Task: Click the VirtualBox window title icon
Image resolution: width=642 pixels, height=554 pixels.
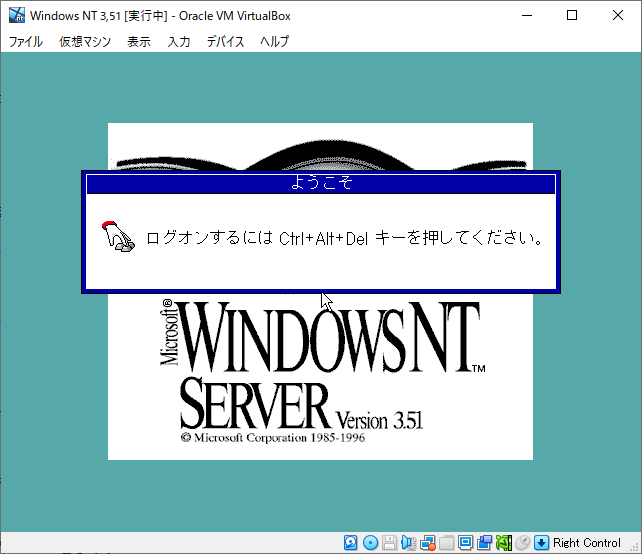Action: (17, 16)
